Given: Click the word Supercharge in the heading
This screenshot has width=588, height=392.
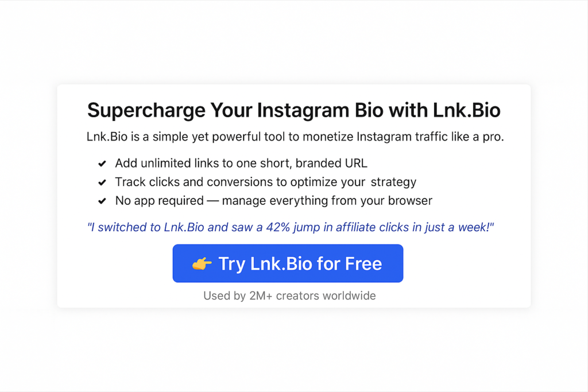Looking at the screenshot, I should [146, 111].
